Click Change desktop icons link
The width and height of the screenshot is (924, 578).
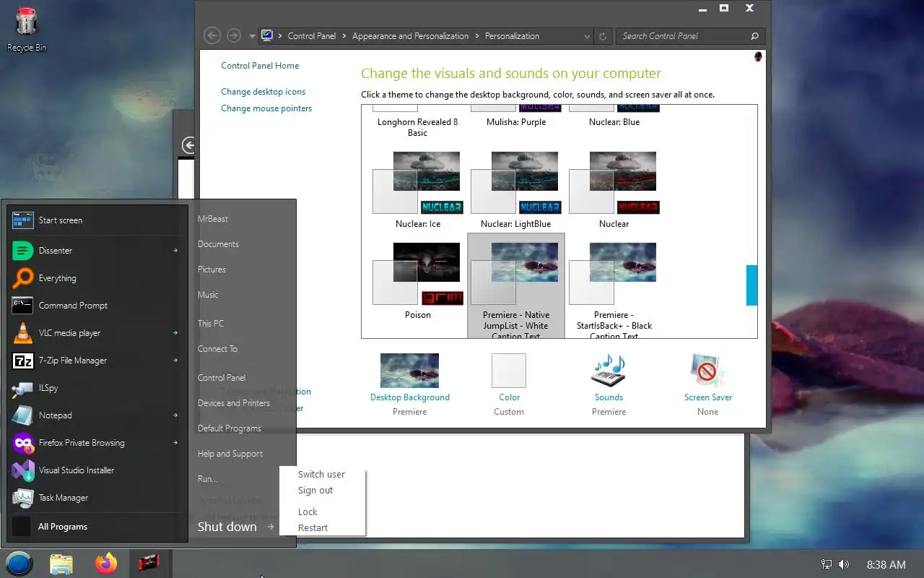[263, 92]
